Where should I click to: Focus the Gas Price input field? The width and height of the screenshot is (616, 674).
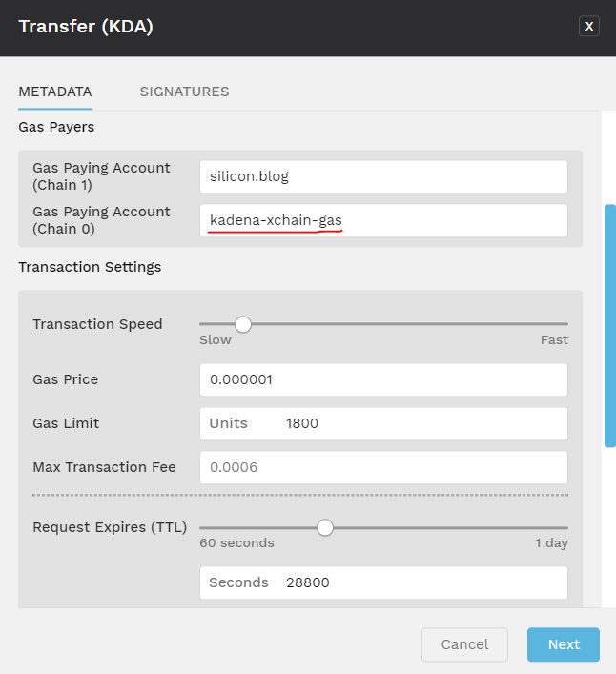click(x=383, y=380)
